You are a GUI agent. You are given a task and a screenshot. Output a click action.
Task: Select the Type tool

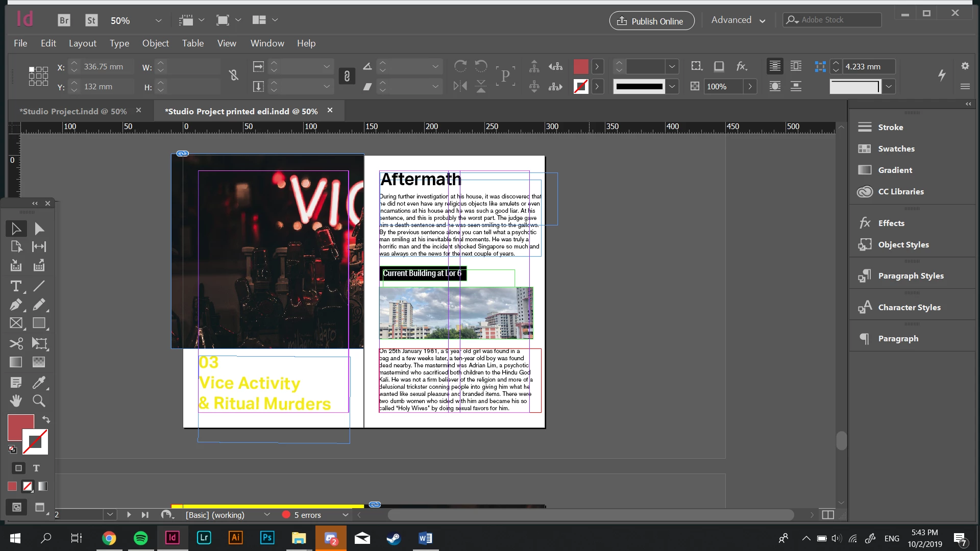16,286
